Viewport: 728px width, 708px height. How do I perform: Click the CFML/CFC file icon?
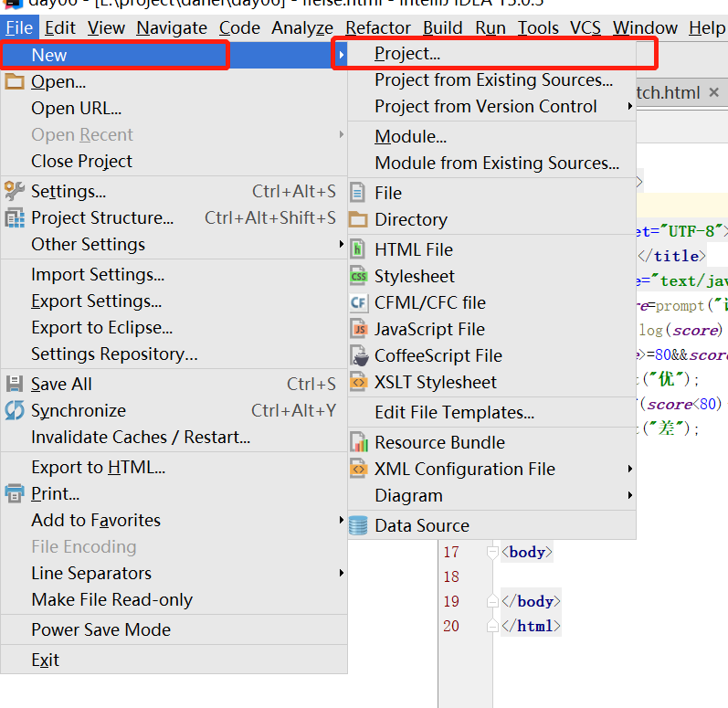tap(358, 302)
